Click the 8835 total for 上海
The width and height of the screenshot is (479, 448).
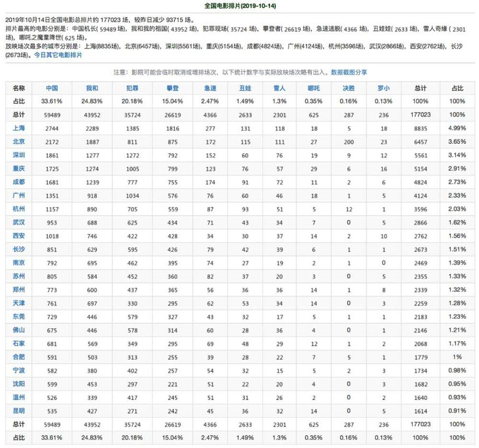click(420, 128)
